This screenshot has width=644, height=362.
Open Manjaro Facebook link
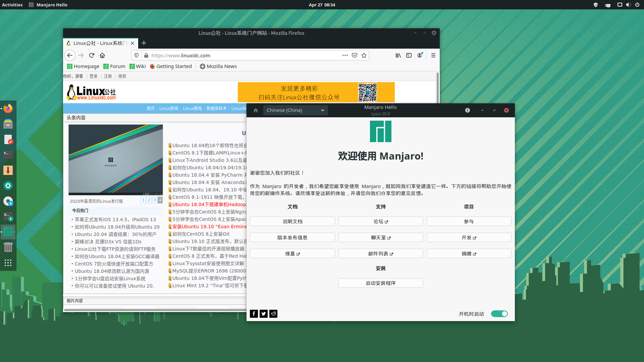(x=254, y=314)
